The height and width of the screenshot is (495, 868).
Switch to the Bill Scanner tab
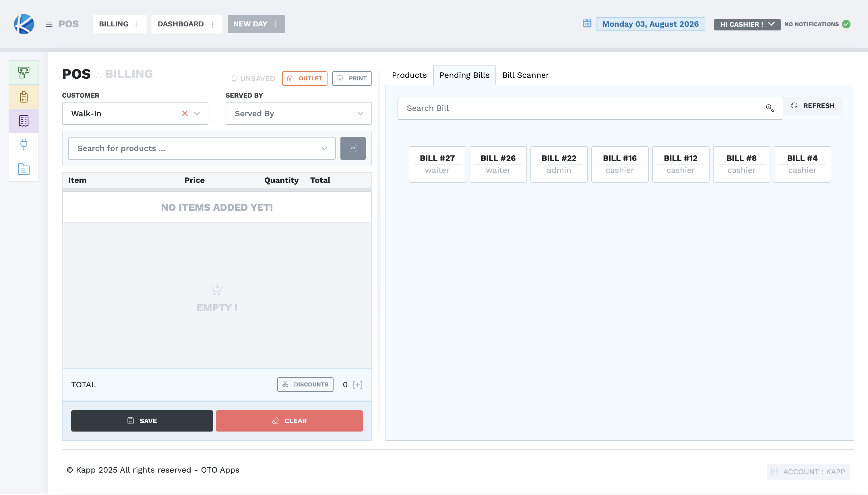click(526, 75)
